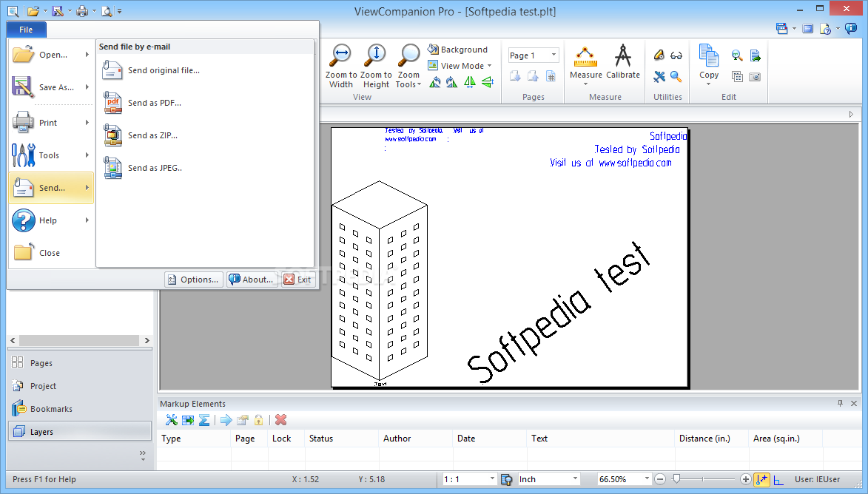Open the Project side panel
The width and height of the screenshot is (868, 494).
point(80,386)
